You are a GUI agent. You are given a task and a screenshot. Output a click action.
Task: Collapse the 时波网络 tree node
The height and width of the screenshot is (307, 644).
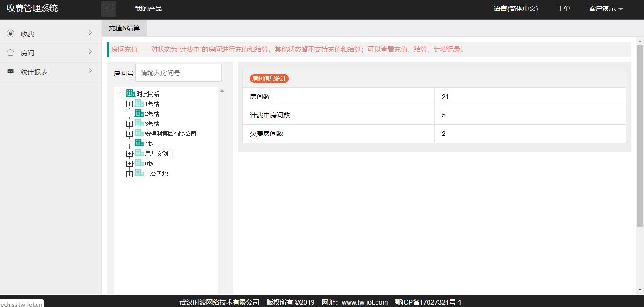tap(121, 94)
